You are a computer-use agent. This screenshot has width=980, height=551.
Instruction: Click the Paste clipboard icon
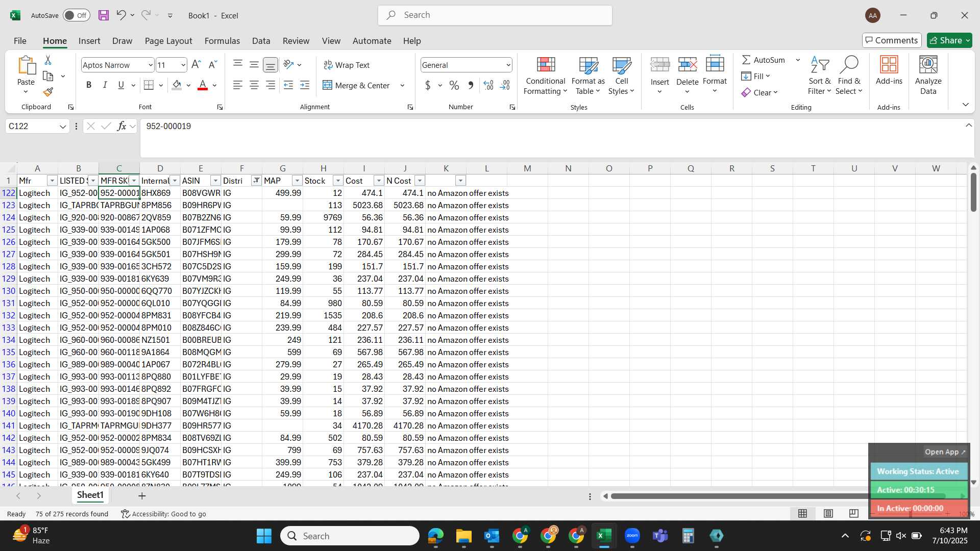26,66
